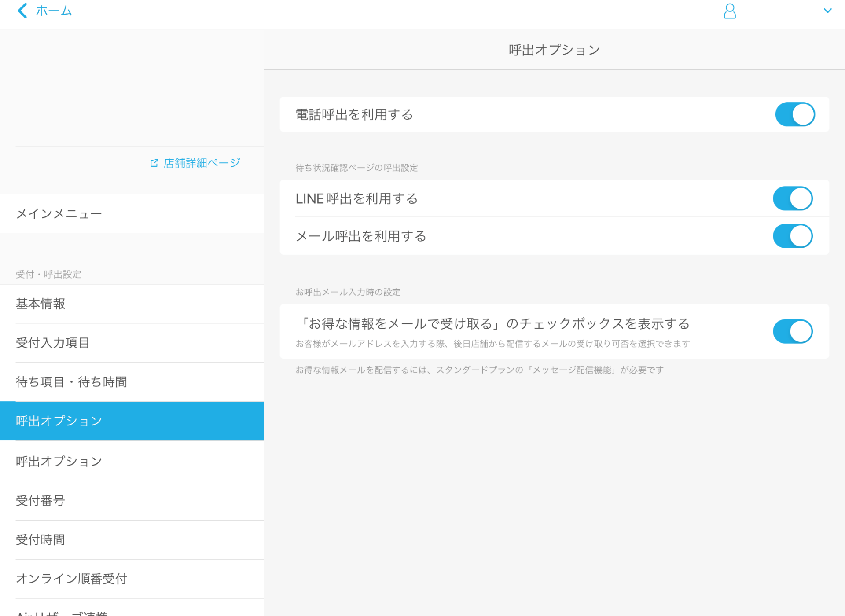Open the 店舗詳細ページ link
This screenshot has height=616, width=845.
pos(201,162)
